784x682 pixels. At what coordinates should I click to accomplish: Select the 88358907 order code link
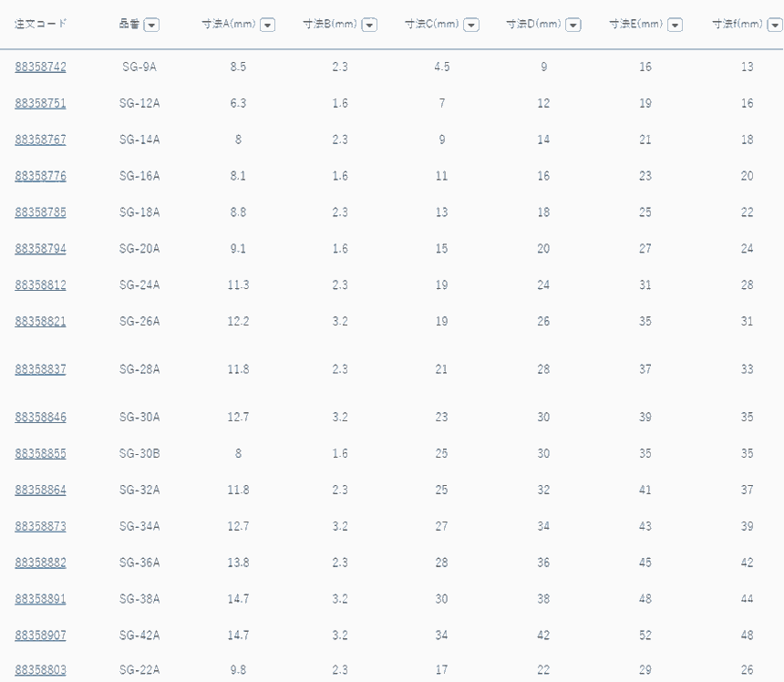pos(40,635)
